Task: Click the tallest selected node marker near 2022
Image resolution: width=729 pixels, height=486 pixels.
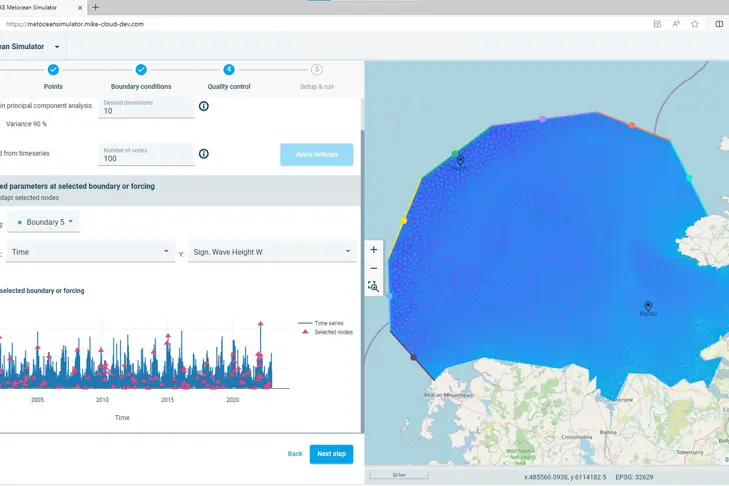Action: [260, 323]
